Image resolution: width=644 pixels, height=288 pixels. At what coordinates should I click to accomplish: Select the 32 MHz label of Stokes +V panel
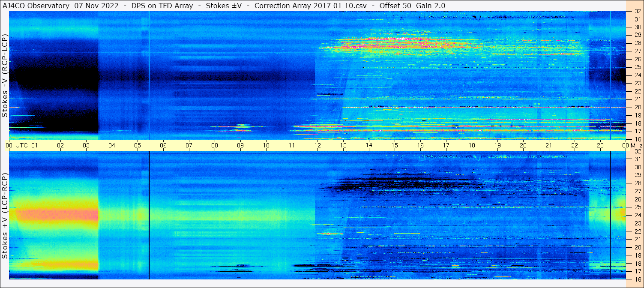pyautogui.click(x=637, y=151)
